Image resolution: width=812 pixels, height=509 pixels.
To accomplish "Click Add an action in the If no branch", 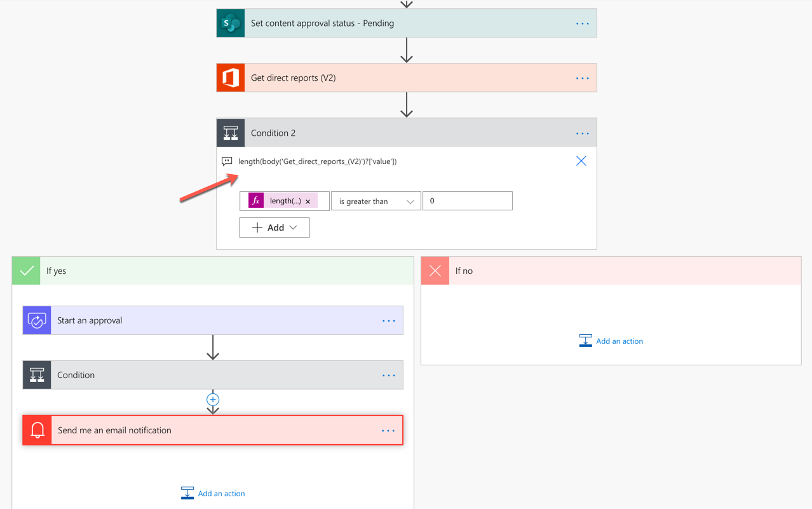I will tap(611, 341).
